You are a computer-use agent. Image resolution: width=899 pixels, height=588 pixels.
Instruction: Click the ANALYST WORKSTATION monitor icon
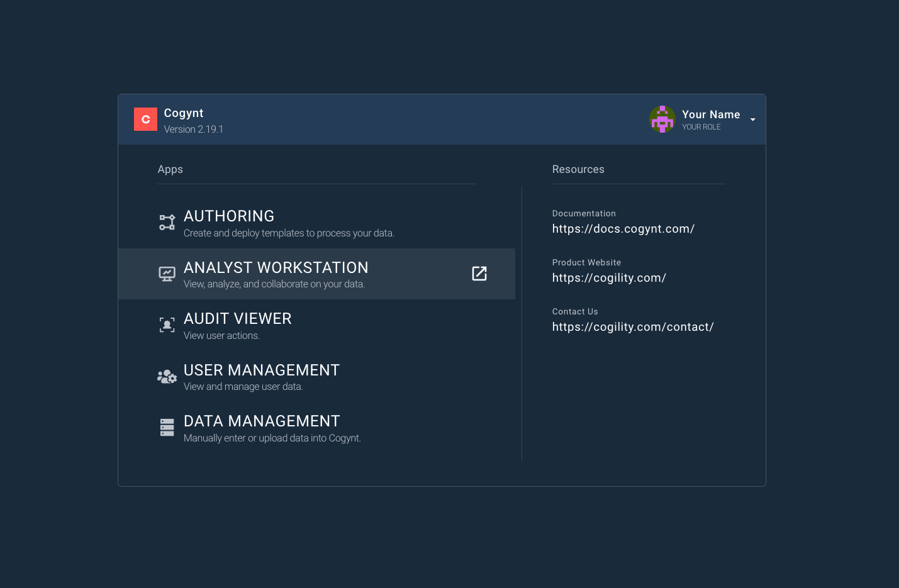pos(167,273)
